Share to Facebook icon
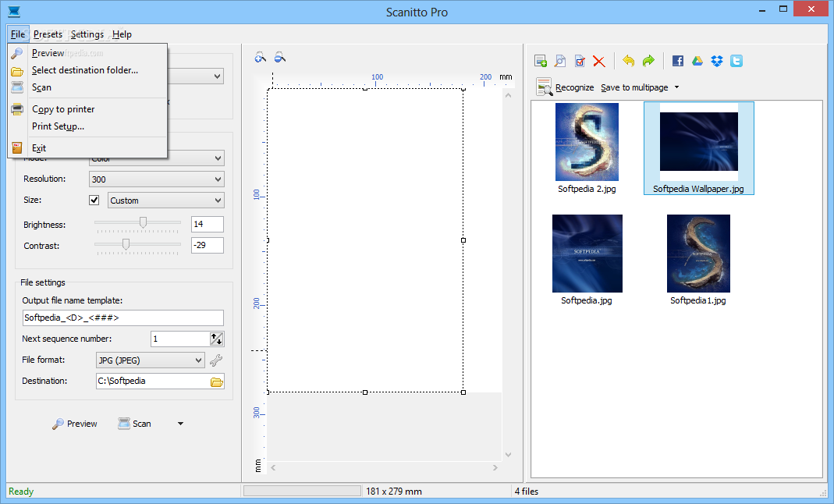Image resolution: width=834 pixels, height=504 pixels. pyautogui.click(x=678, y=61)
